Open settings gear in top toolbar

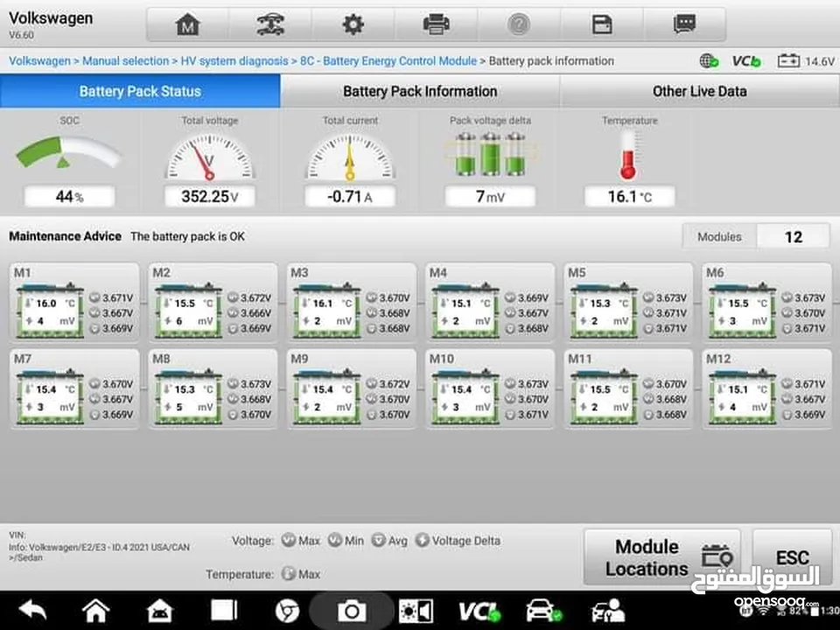tap(353, 24)
